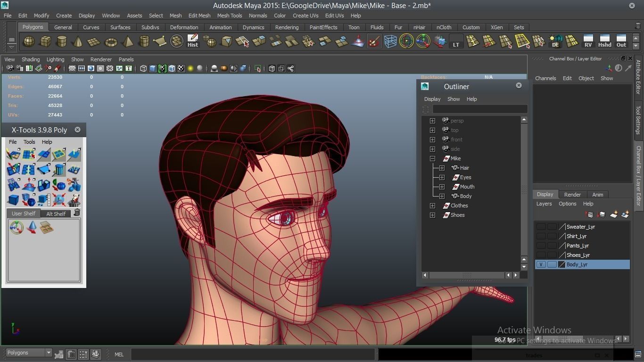This screenshot has height=362, width=644.
Task: Open the Render tab in Layer Editor
Action: pos(572,195)
